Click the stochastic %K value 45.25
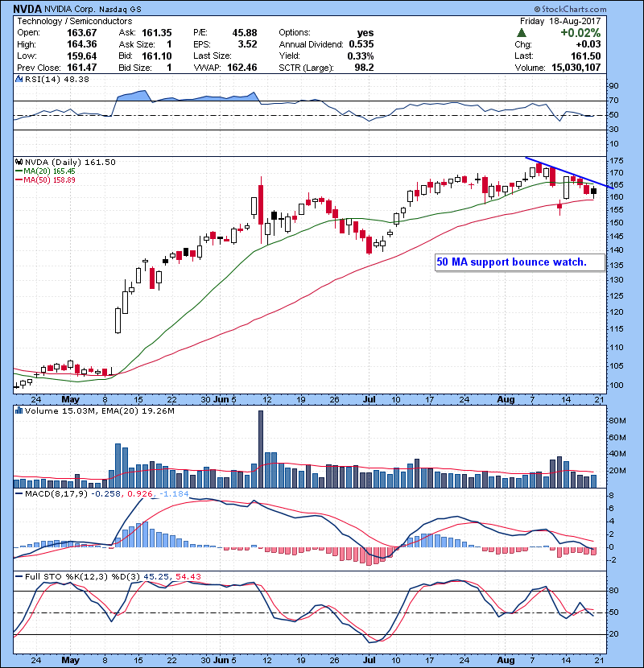 156,577
